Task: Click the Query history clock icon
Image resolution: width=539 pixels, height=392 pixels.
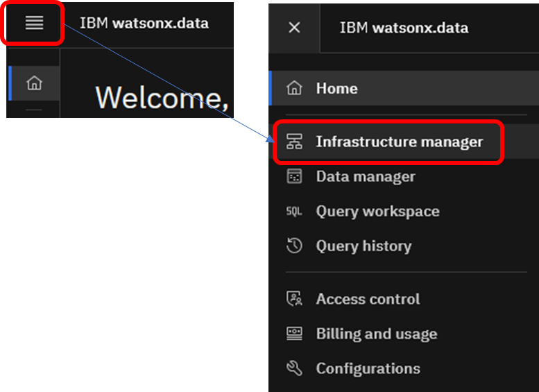Action: tap(294, 246)
